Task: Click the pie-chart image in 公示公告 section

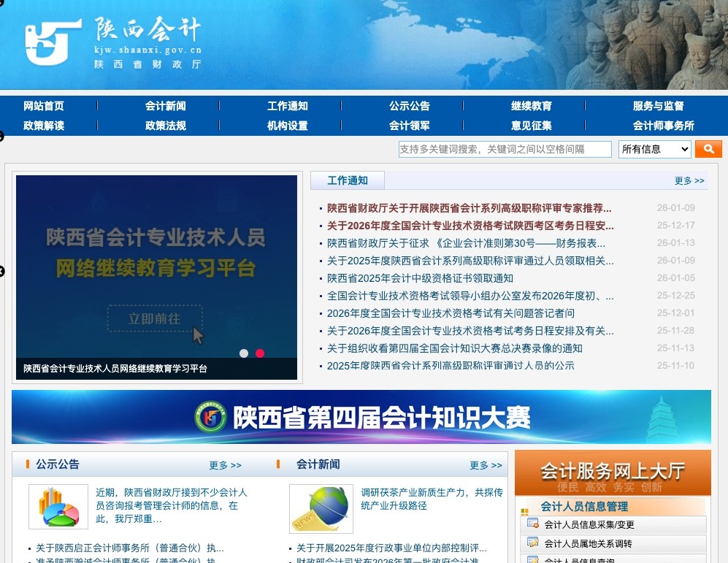Action: pyautogui.click(x=58, y=506)
